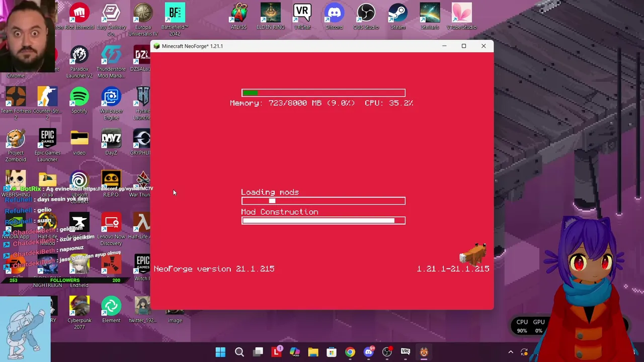Launch Cyberpunk 2077 from the desktop
This screenshot has height=362, width=644.
coord(79,313)
